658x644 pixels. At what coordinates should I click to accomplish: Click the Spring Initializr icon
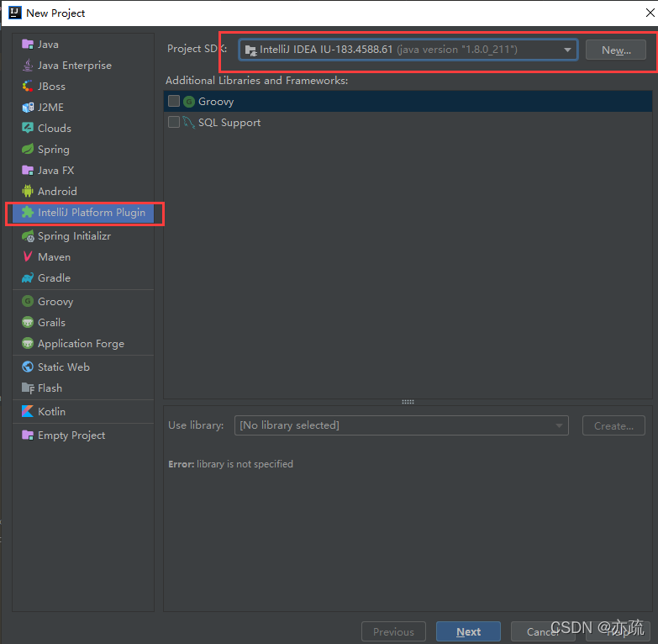point(28,236)
